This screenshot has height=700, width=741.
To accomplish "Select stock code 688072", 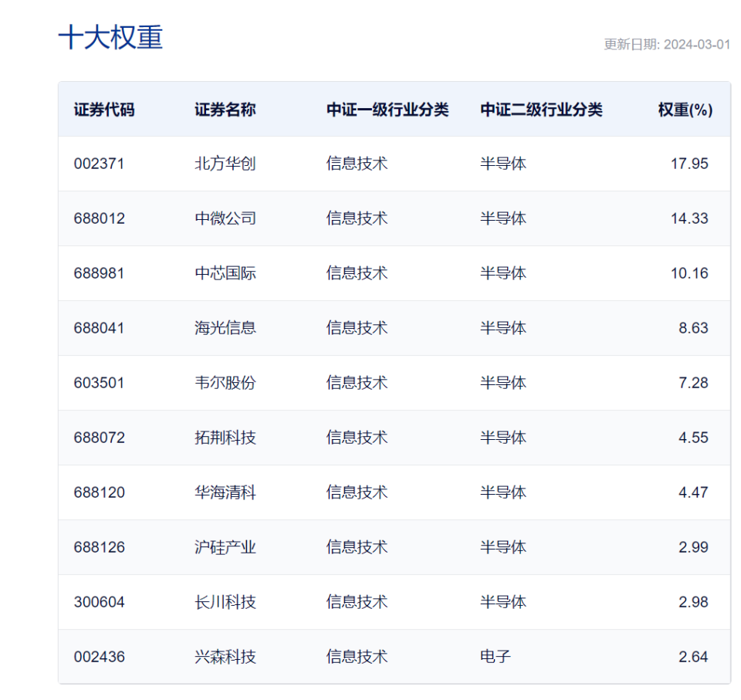I will click(100, 438).
